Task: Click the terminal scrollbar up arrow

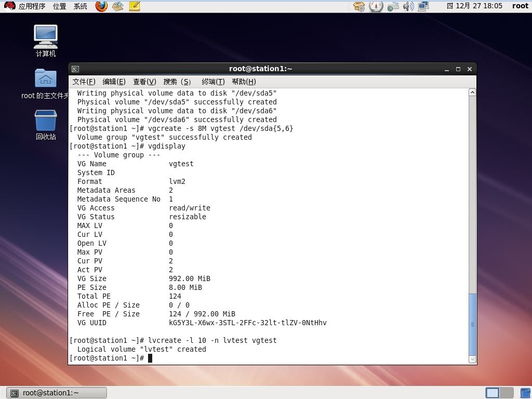Action: (x=472, y=92)
